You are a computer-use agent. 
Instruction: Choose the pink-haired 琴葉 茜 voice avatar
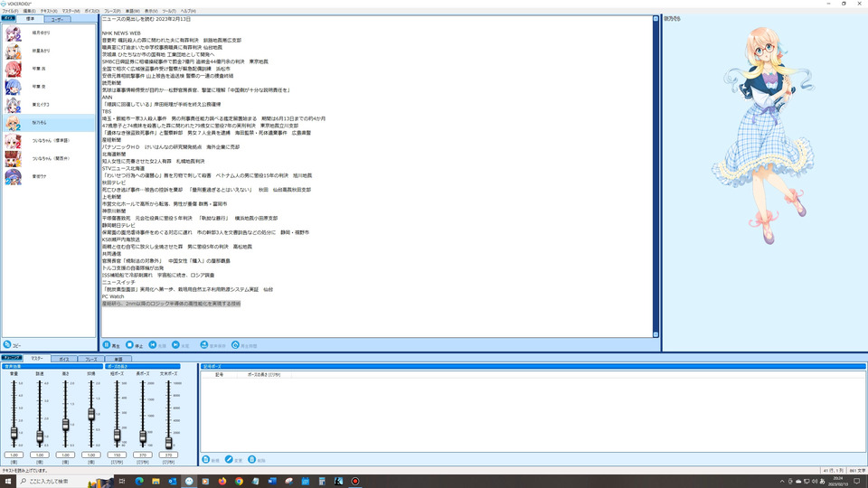click(14, 69)
